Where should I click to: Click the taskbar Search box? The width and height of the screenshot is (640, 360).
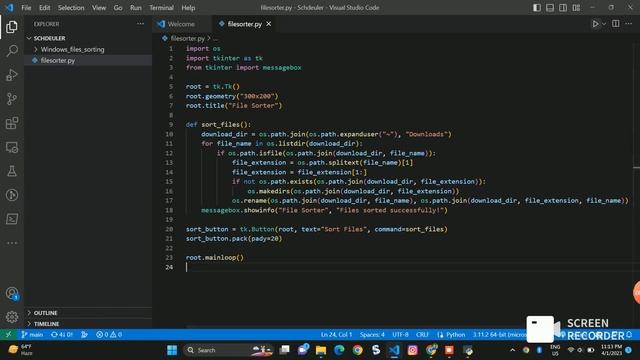pyautogui.click(x=229, y=350)
